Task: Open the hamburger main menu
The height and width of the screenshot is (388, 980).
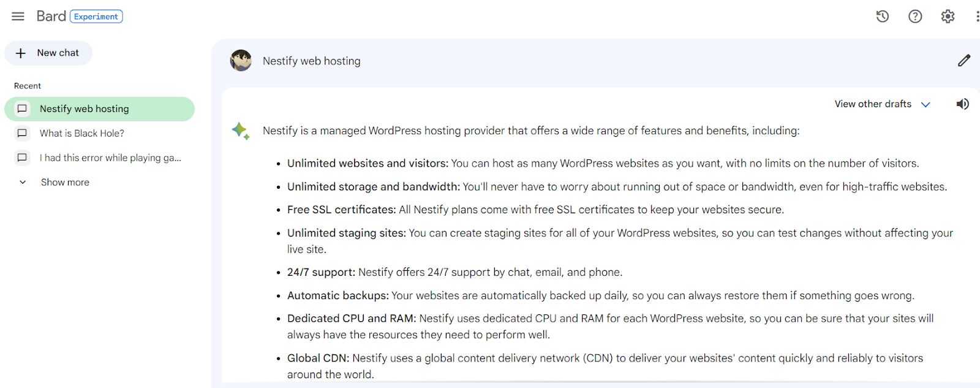Action: (x=18, y=17)
